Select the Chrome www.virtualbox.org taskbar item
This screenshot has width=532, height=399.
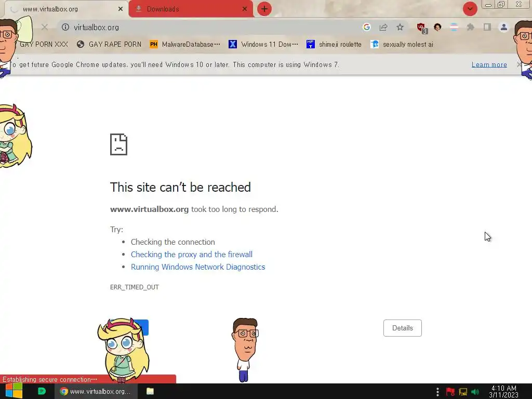click(x=96, y=391)
